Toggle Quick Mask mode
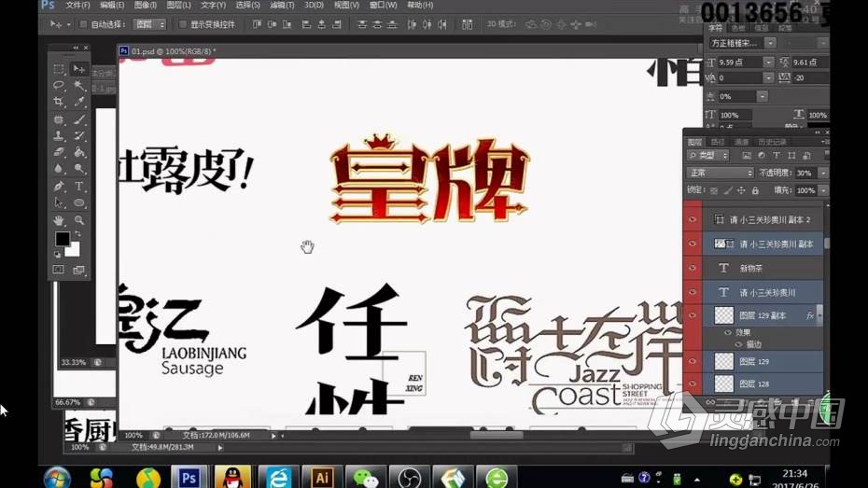Viewport: 868px width, 488px height. click(59, 270)
